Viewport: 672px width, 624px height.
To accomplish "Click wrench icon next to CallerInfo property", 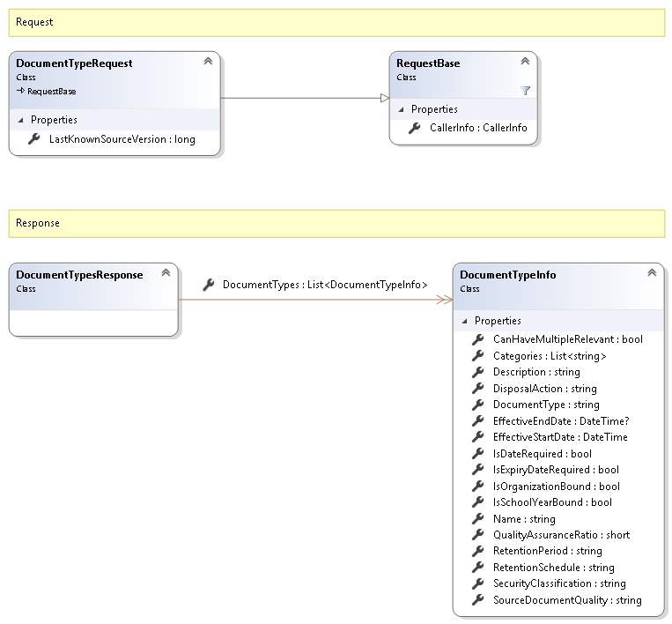I will (x=415, y=129).
